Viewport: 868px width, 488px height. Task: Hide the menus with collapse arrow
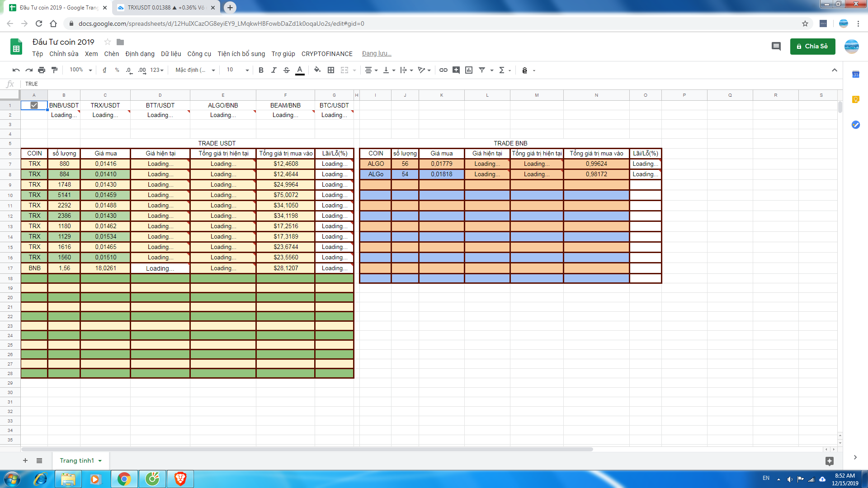(835, 70)
